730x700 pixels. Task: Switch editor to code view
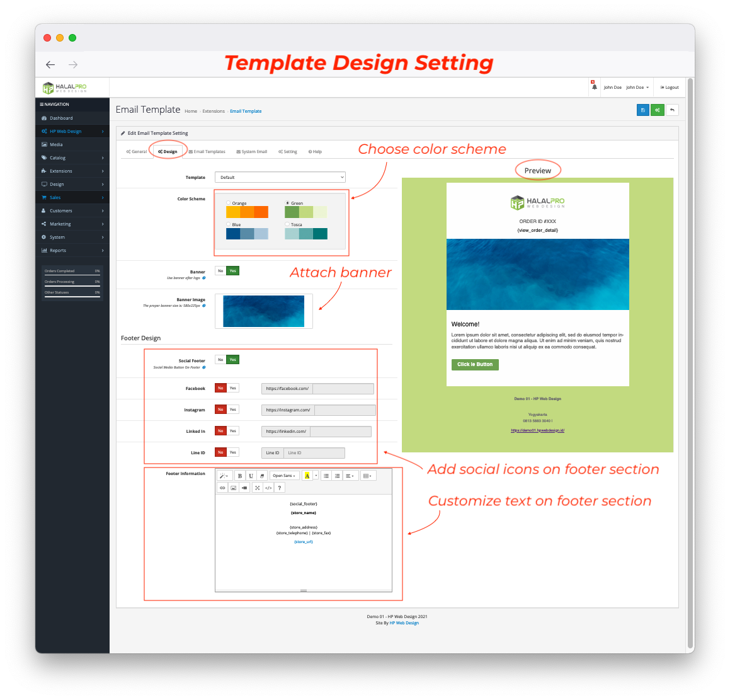(x=268, y=488)
